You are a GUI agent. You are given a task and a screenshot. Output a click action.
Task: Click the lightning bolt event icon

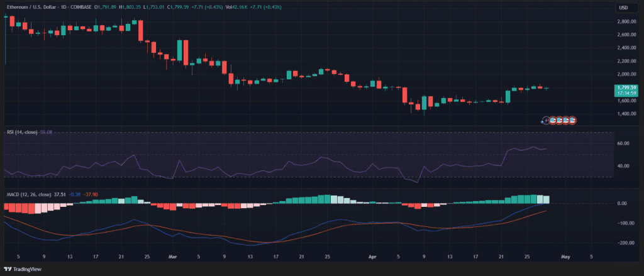(x=545, y=120)
